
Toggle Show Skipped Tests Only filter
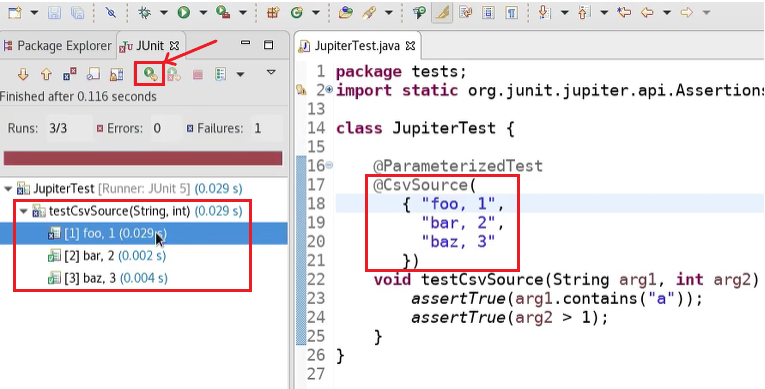(x=93, y=74)
